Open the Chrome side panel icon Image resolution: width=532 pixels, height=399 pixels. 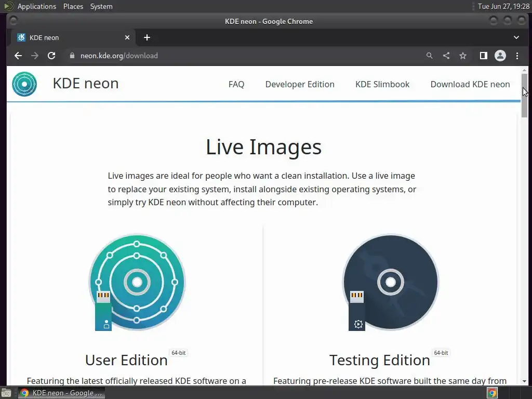coord(484,56)
